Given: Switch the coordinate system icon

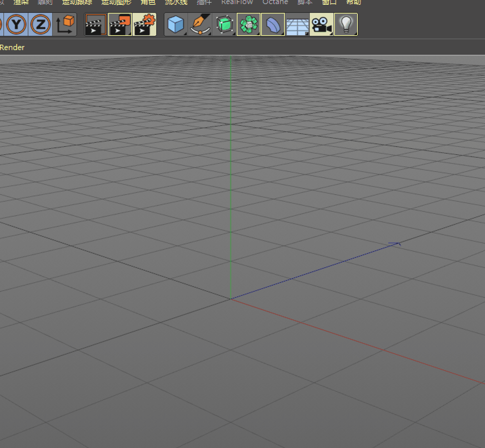Looking at the screenshot, I should point(65,24).
